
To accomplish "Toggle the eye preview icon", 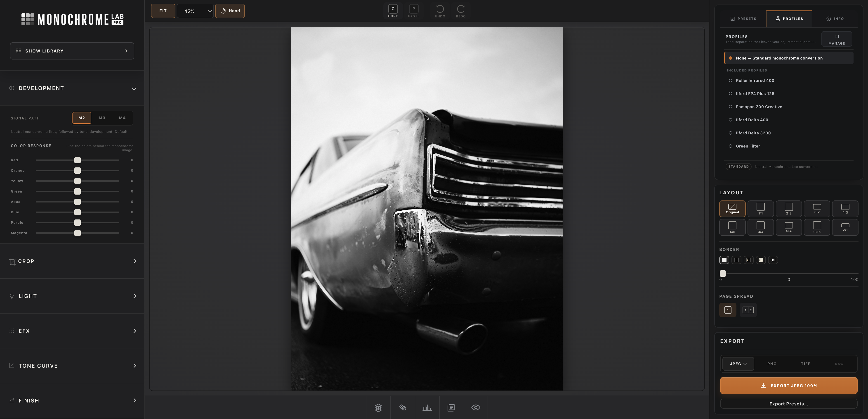I will (476, 407).
